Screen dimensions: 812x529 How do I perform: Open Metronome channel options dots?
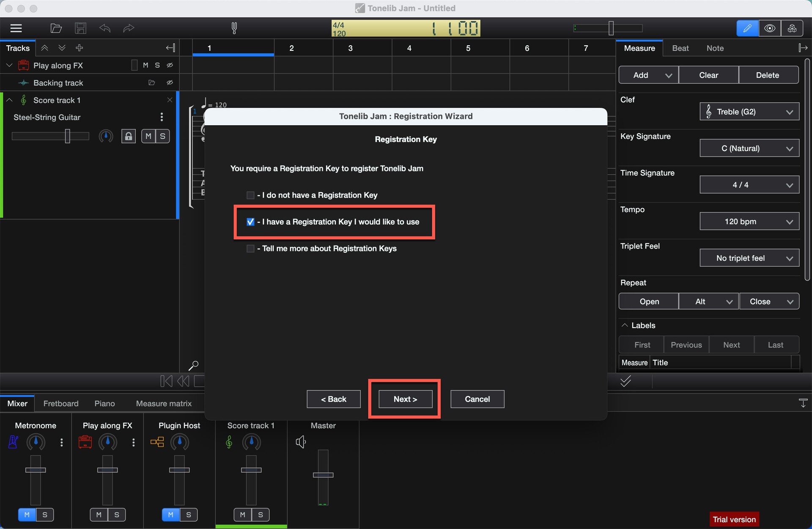[62, 442]
